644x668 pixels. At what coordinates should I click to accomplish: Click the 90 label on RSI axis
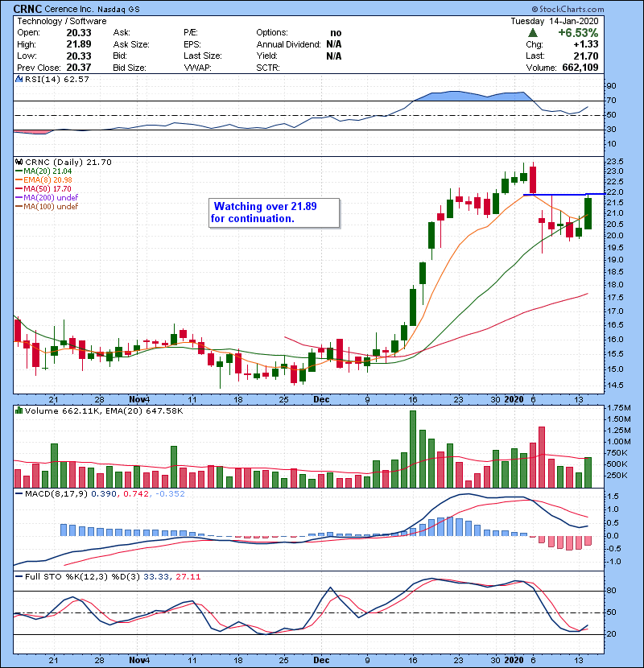click(611, 86)
